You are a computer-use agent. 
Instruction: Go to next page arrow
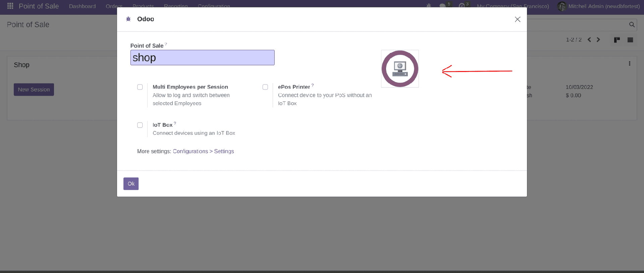tap(598, 40)
